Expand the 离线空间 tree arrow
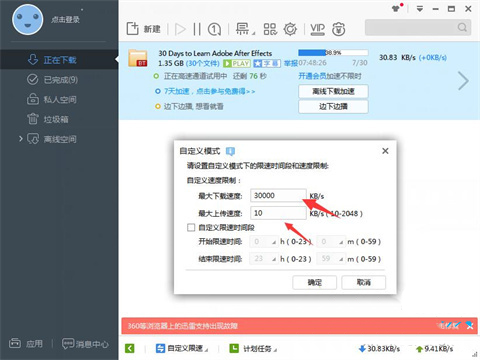480x360 pixels. pos(21,138)
